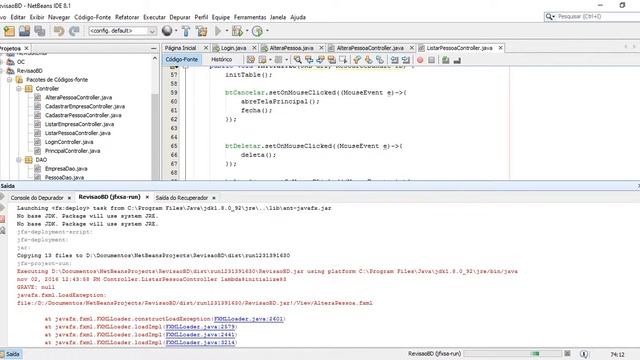
Task: Run project with the green play icon
Action: pyautogui.click(x=218, y=31)
